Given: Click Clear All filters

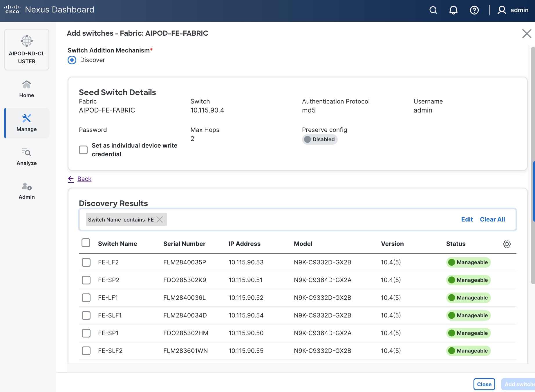Looking at the screenshot, I should (x=492, y=219).
